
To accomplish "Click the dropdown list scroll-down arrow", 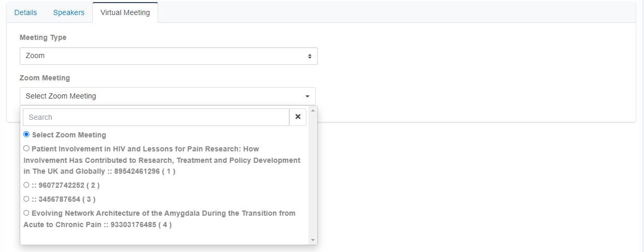I will (x=312, y=240).
